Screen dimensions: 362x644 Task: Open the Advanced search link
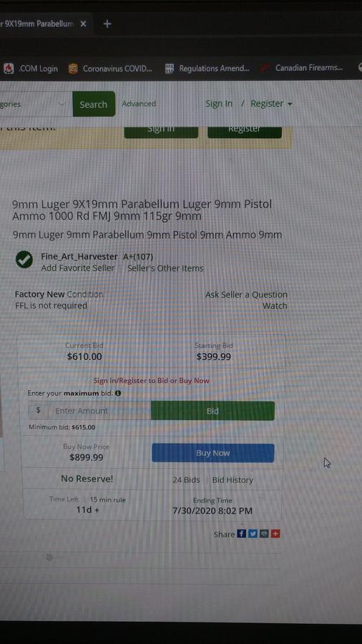[x=139, y=104]
